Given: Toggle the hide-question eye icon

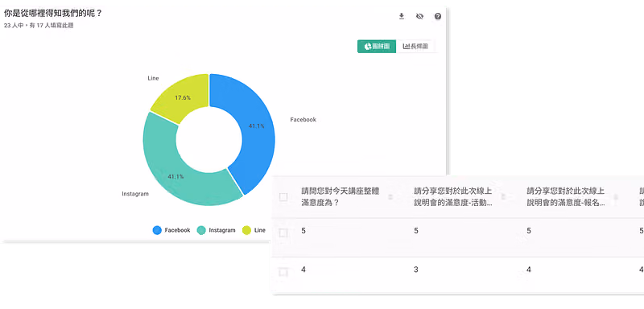Looking at the screenshot, I should [419, 16].
